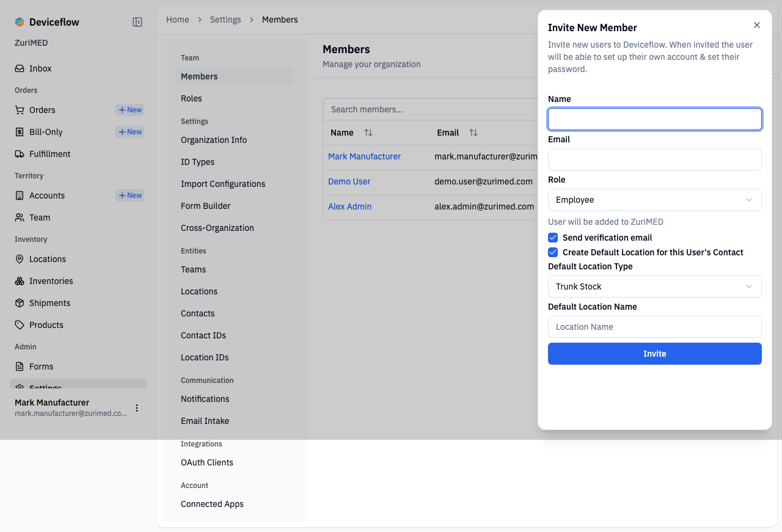Click the Products tag icon
The image size is (782, 532).
coord(20,325)
